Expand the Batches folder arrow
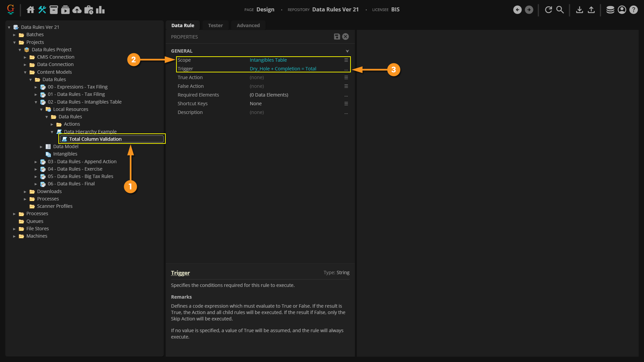The width and height of the screenshot is (644, 362). pos(14,35)
